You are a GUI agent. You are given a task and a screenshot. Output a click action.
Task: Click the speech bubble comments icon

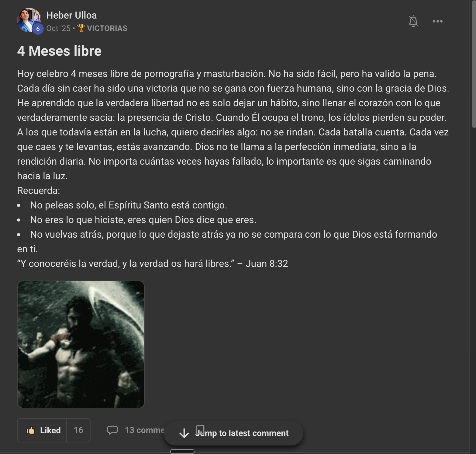[112, 430]
